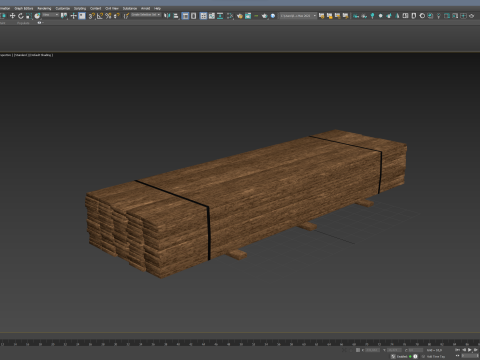This screenshot has width=480, height=360.
Task: Toggle the Scene Explorer button
Action: coord(185,16)
